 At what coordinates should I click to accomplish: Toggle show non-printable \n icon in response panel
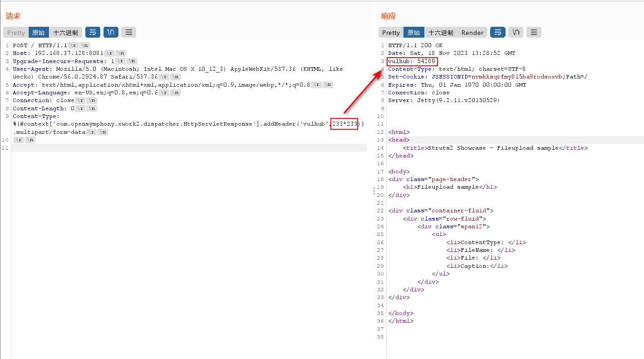click(516, 32)
